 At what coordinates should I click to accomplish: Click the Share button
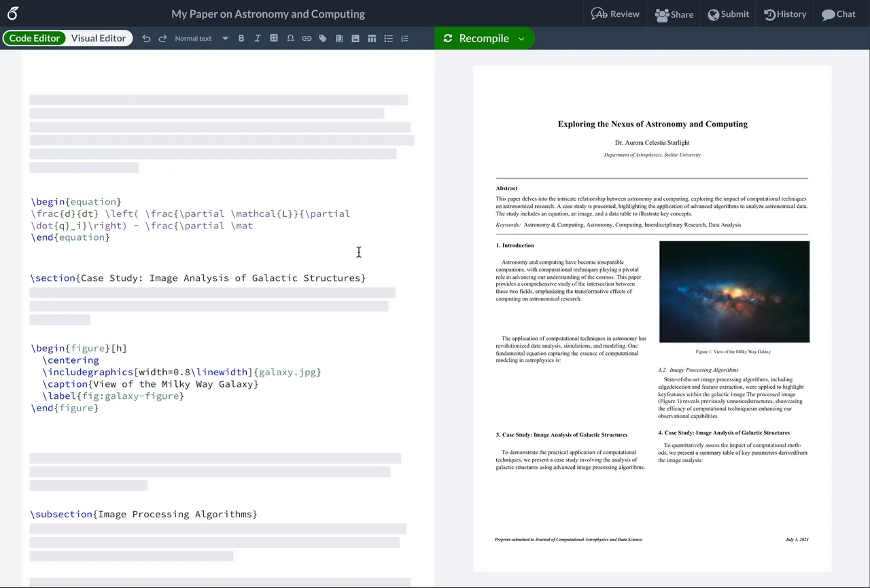click(674, 14)
